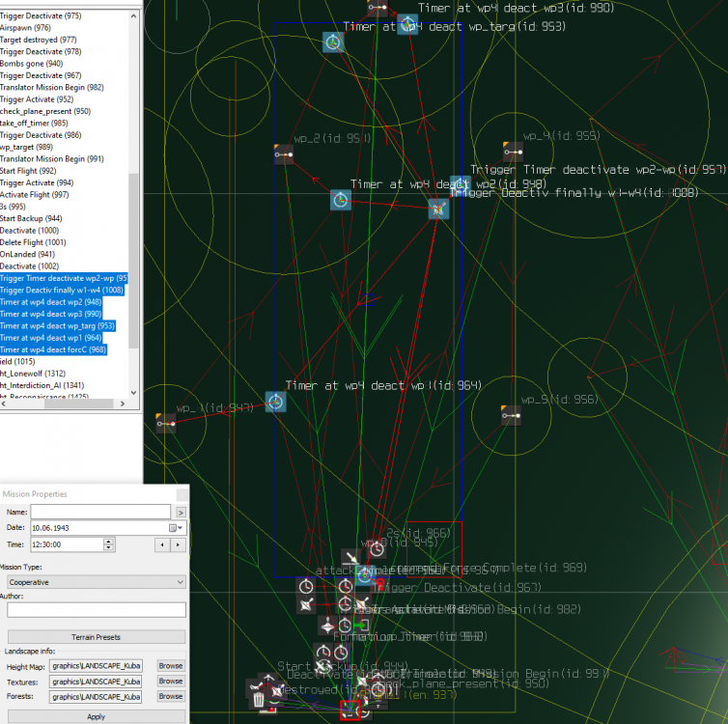The image size is (728, 724).
Task: Select timer icon 'deact wp2' (id 948)
Action: [x=340, y=200]
